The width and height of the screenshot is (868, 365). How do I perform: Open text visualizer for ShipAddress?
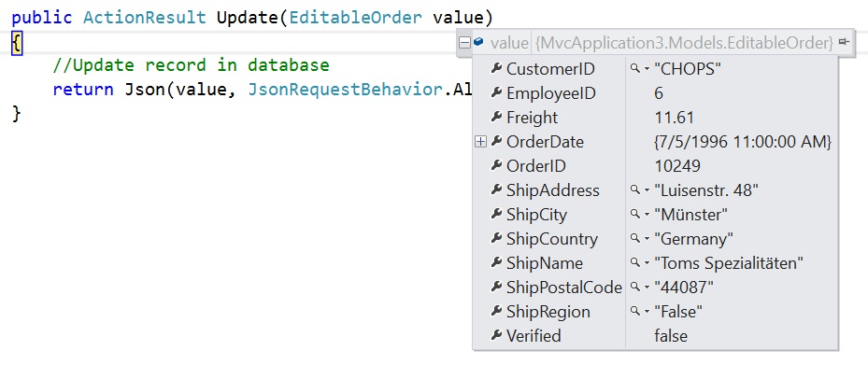coord(635,190)
